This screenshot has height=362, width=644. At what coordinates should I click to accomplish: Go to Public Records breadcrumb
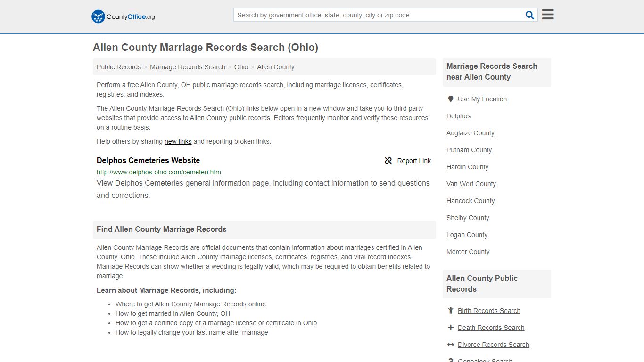point(119,67)
